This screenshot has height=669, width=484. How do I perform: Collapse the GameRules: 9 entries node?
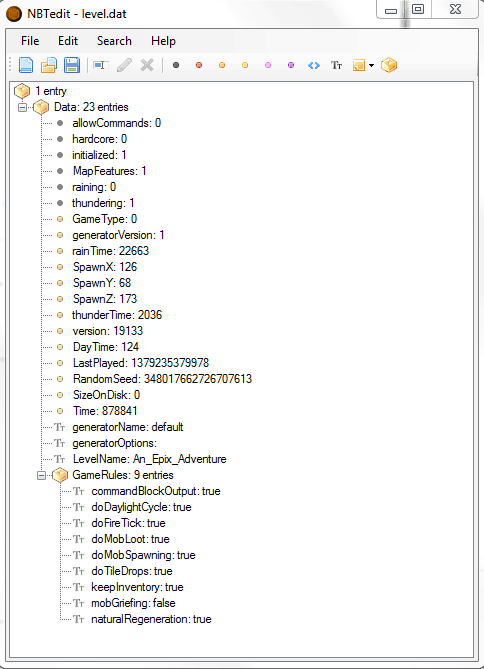[41, 475]
